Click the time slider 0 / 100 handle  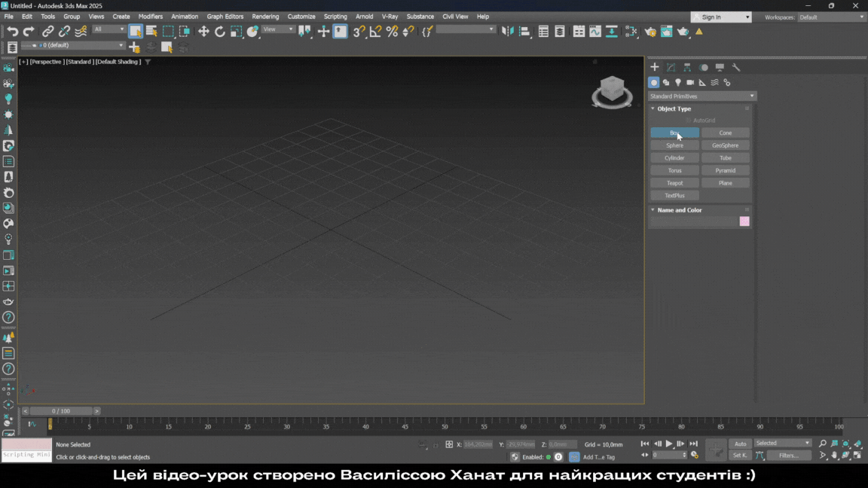click(61, 411)
